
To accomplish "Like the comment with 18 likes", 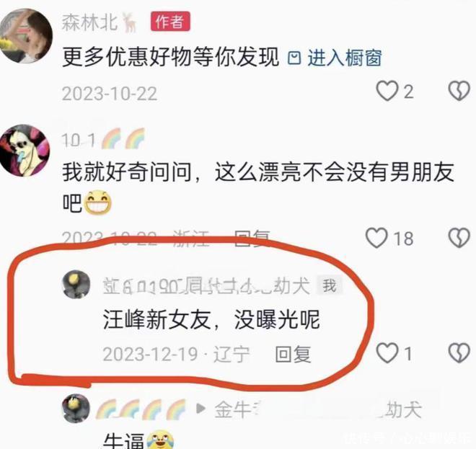I will [x=376, y=238].
